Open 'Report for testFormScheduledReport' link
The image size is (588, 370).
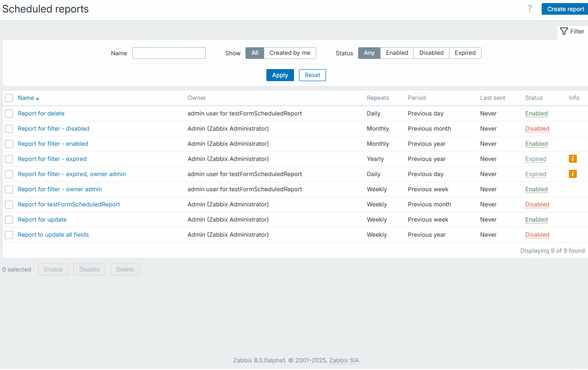click(x=69, y=205)
